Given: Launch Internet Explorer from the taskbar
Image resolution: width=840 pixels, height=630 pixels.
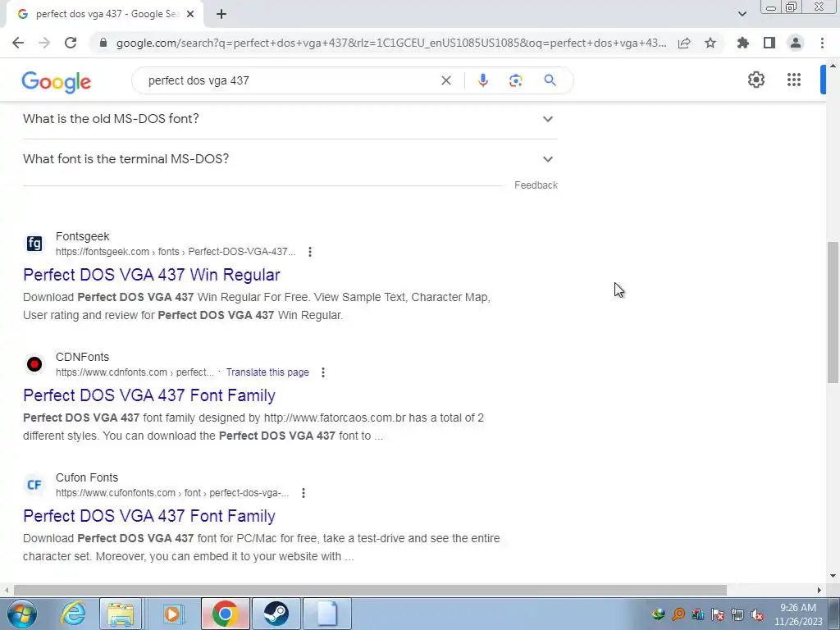Looking at the screenshot, I should (x=73, y=614).
